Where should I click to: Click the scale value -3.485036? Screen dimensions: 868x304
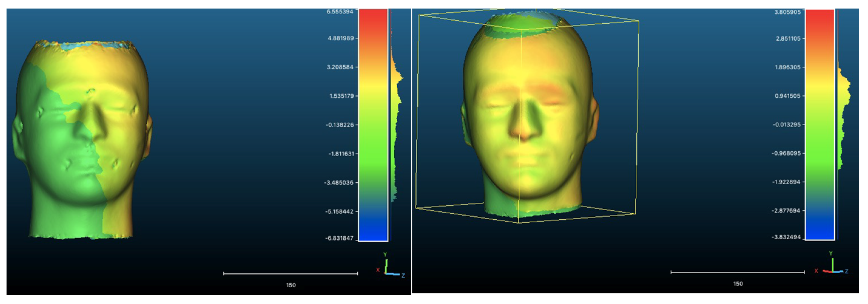339,183
